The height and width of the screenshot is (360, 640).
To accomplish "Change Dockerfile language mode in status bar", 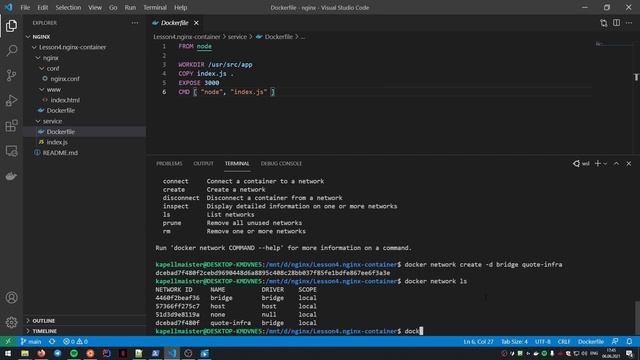I will tap(591, 341).
